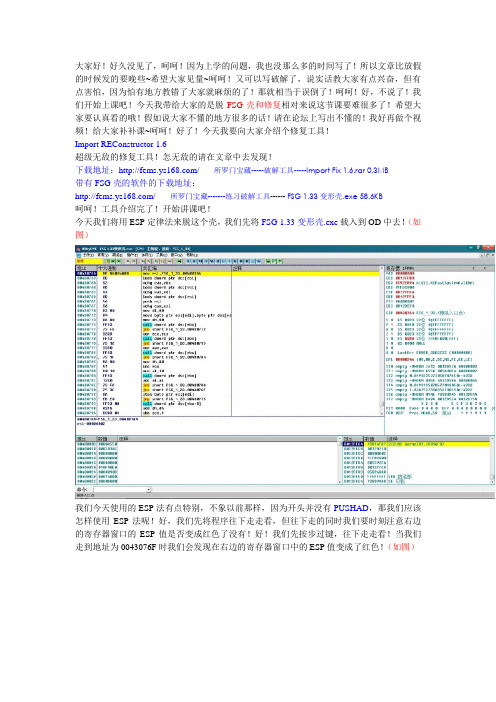Click the Step into toolbar icon

143,261
